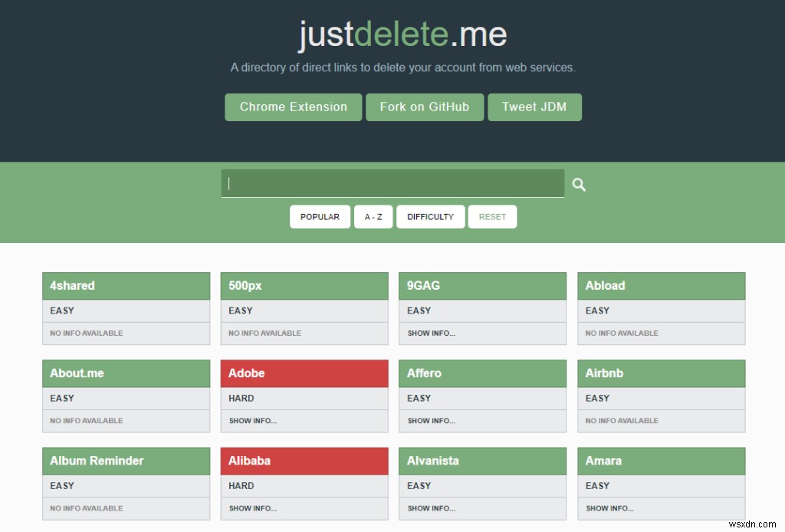
Task: Expand Show Info for Adobe
Action: coord(253,421)
